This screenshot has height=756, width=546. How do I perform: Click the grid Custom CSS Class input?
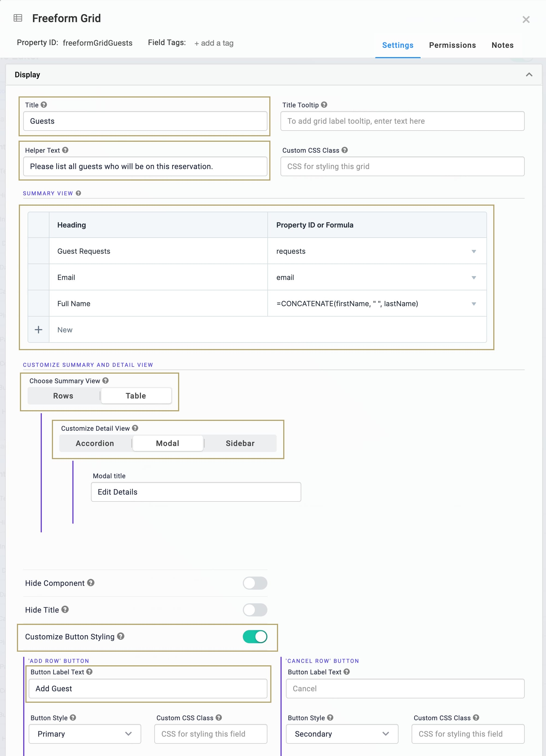(x=402, y=166)
